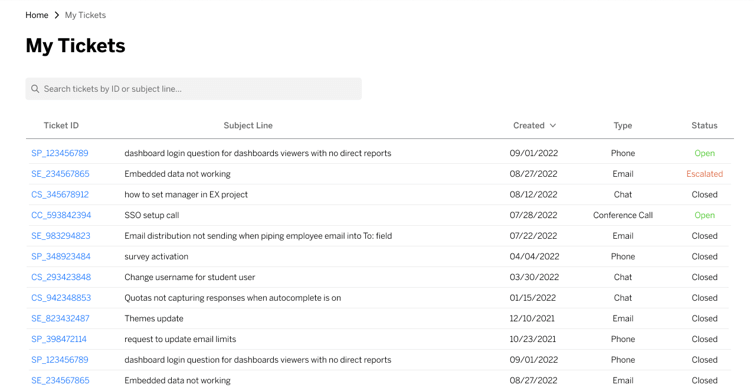Open ticket SP_398472114
The height and width of the screenshot is (387, 754).
(59, 339)
